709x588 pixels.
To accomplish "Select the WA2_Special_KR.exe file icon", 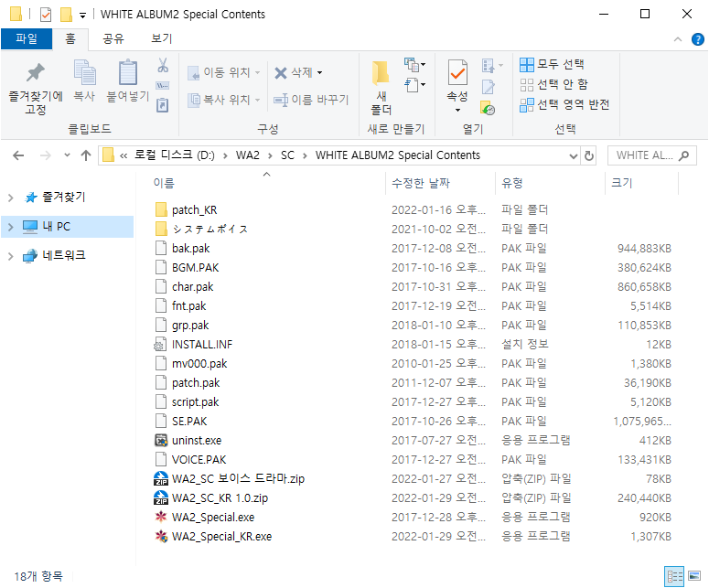I will [x=161, y=536].
